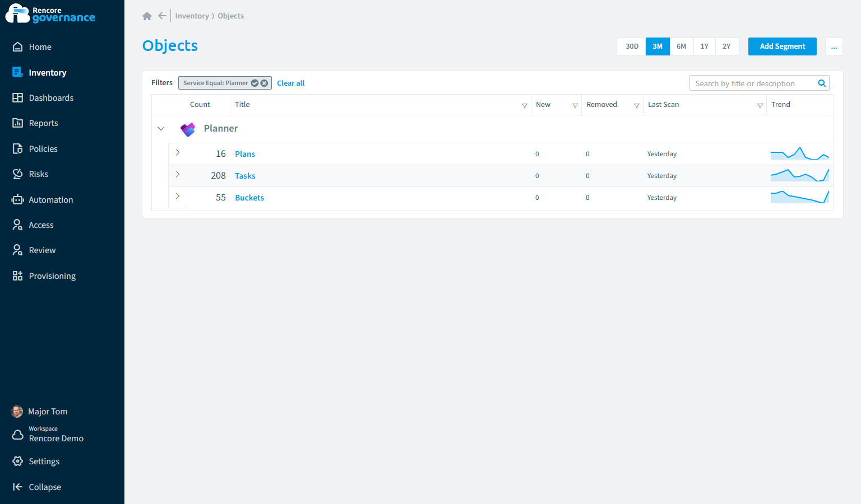Select the 6M time range
Screen dimensions: 861x504
click(x=681, y=46)
